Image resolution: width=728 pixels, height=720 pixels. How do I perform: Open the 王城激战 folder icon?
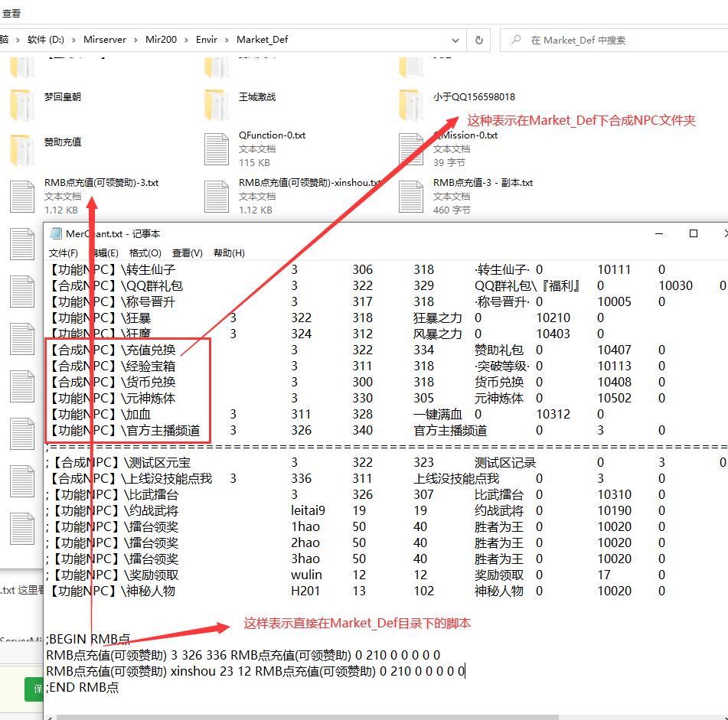tap(217, 106)
